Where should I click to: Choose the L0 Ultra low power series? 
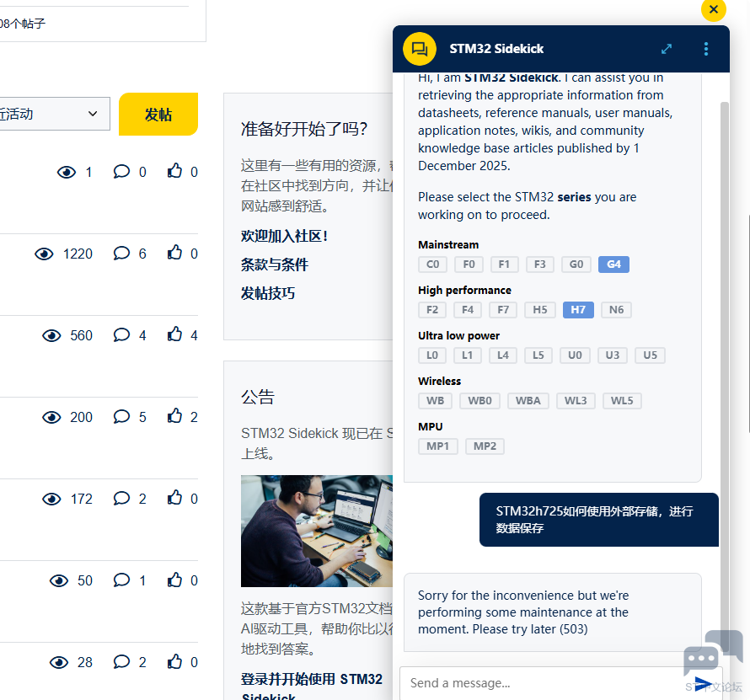click(432, 355)
